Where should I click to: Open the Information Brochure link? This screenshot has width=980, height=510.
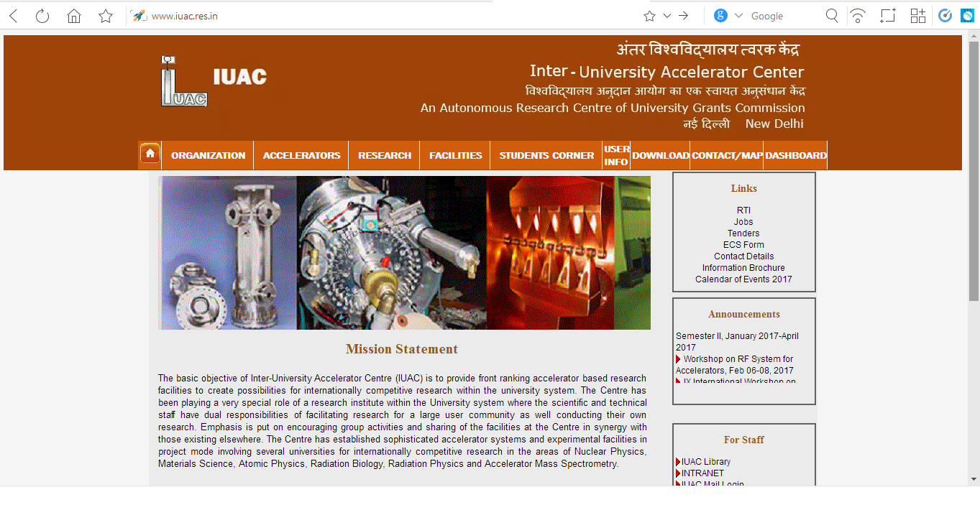(743, 268)
